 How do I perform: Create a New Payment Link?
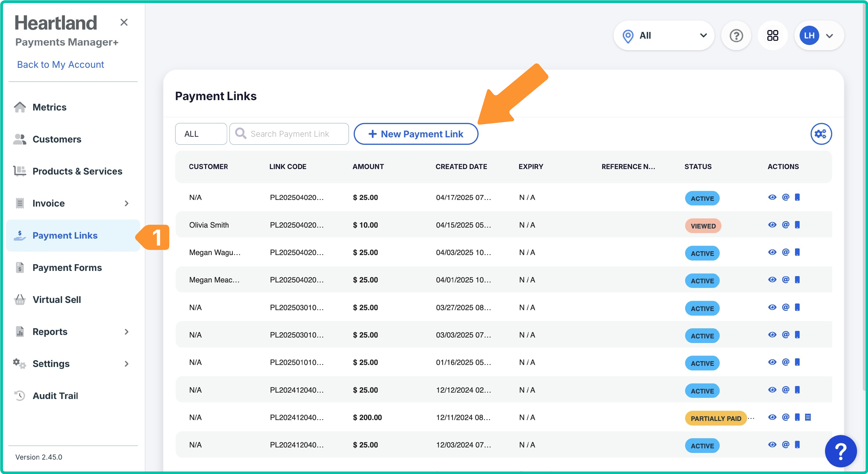click(x=416, y=134)
